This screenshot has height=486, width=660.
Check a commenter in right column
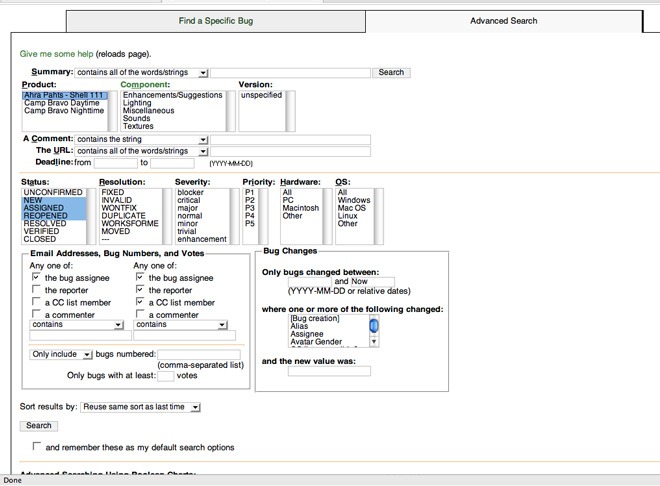(x=140, y=314)
